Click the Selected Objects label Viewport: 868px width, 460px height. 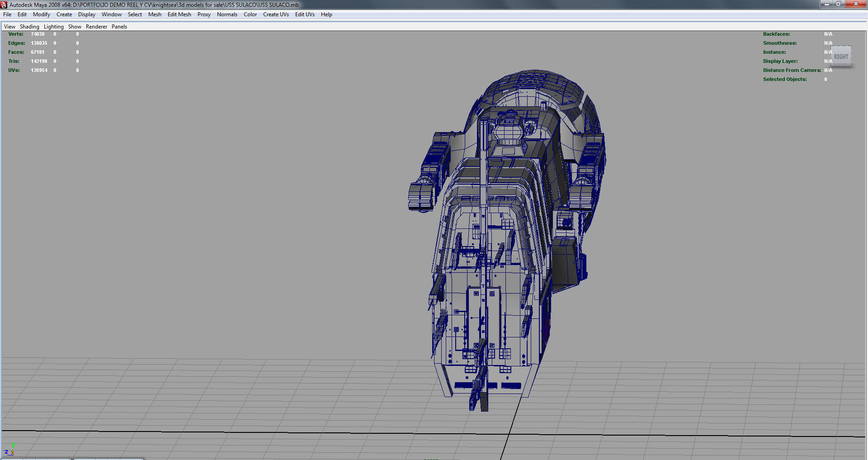click(x=785, y=79)
